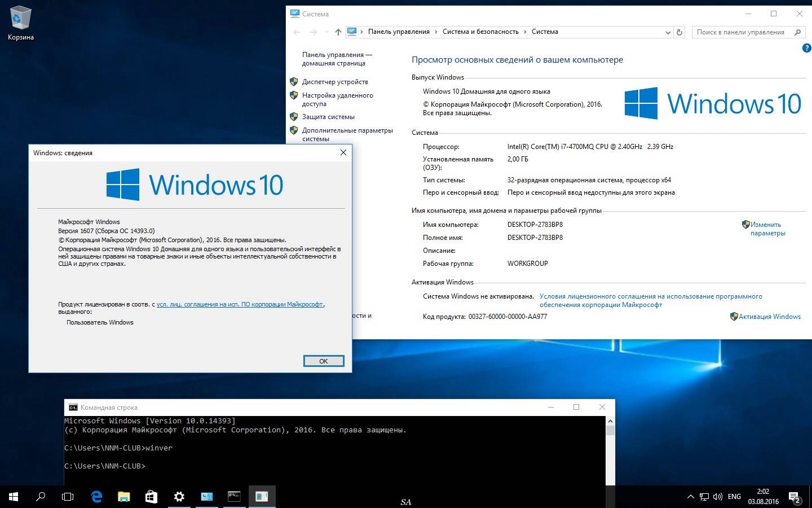Switch to winver window taskbar icon
This screenshot has height=508, width=812.
(x=262, y=497)
